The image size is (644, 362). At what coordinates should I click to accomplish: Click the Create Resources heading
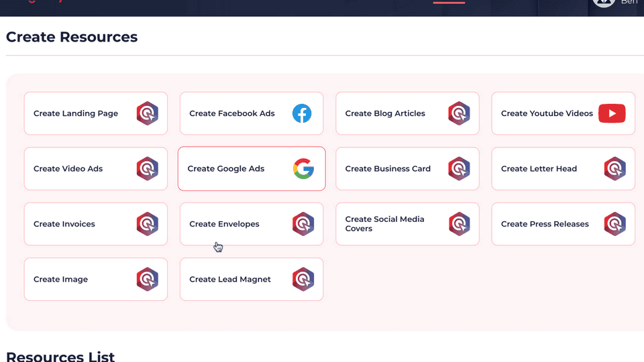[x=72, y=37]
